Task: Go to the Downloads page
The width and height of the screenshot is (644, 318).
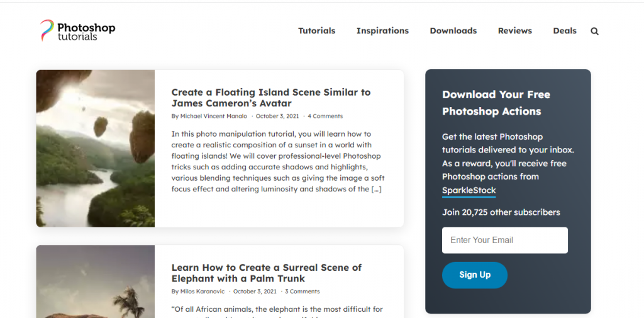Action: (x=453, y=31)
